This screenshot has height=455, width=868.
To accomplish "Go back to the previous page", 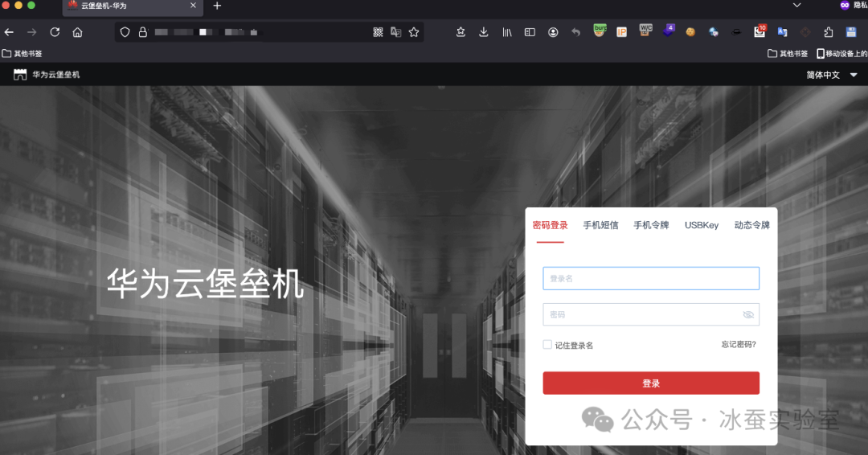I will pyautogui.click(x=9, y=32).
